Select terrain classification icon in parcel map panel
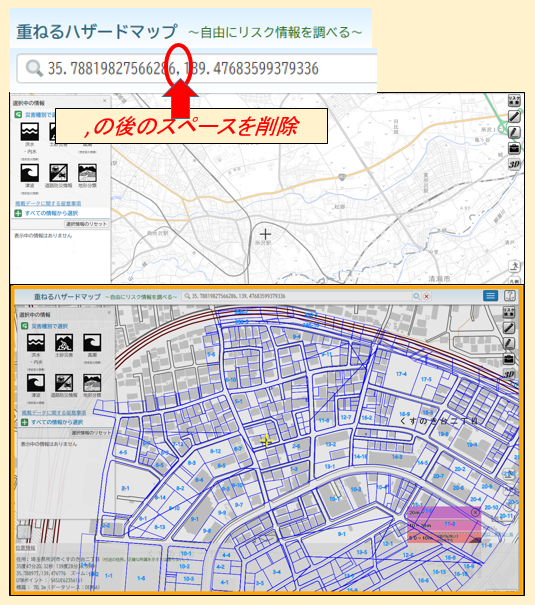535x605 pixels. [92, 383]
